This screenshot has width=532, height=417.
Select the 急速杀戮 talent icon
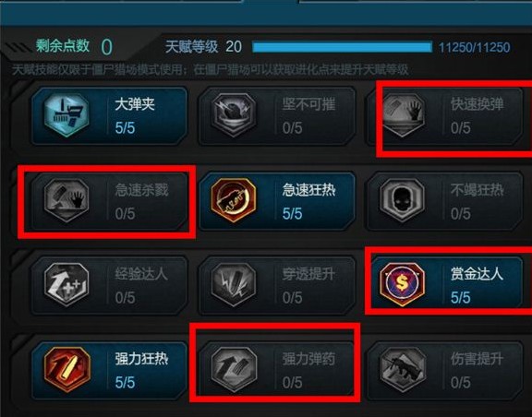point(66,200)
